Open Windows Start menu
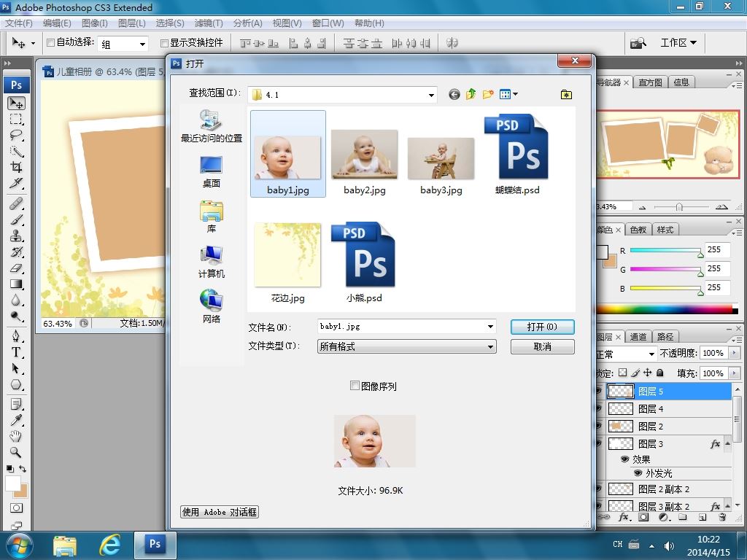Viewport: 747px width, 560px height. point(20,545)
